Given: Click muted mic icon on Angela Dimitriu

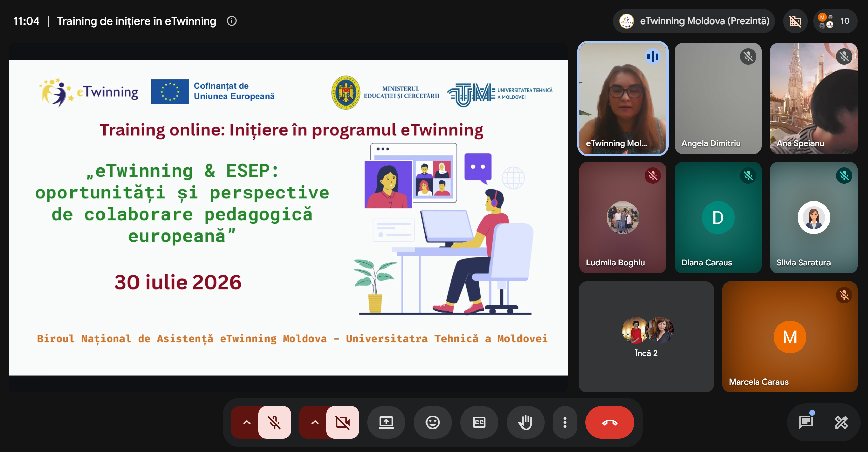Looking at the screenshot, I should 748,56.
